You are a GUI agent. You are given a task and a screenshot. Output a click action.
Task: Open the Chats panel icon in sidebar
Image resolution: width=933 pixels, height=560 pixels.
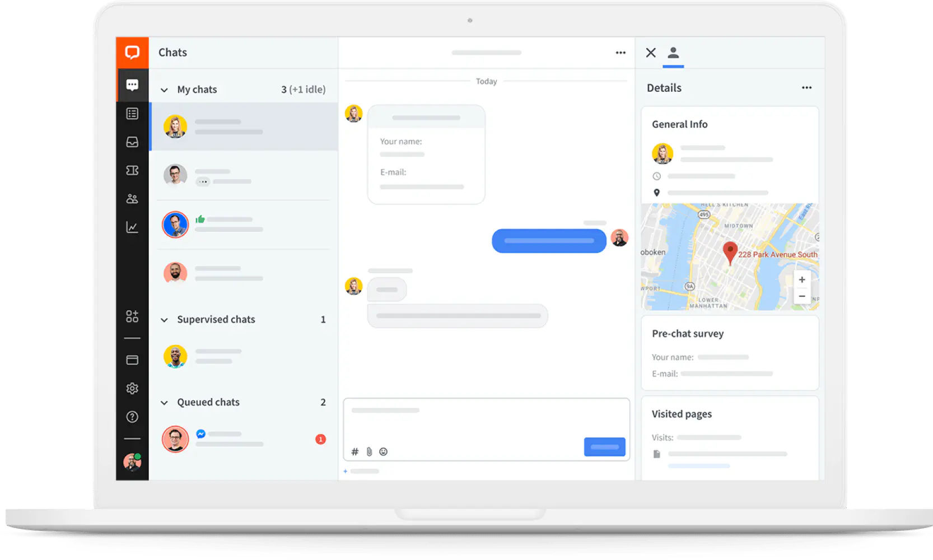coord(132,85)
